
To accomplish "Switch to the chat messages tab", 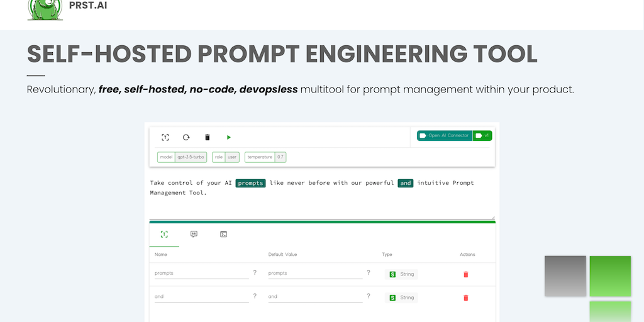I will (x=194, y=235).
